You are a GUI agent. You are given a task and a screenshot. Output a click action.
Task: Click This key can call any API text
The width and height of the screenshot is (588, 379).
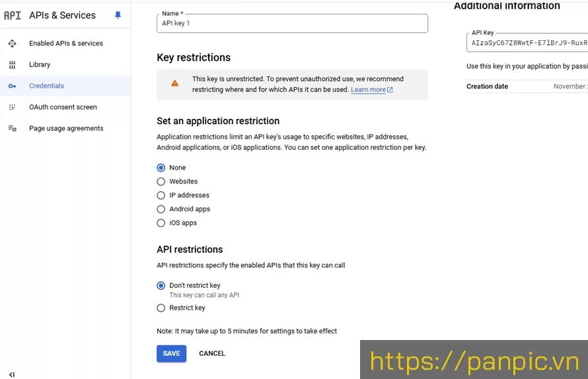pos(204,295)
